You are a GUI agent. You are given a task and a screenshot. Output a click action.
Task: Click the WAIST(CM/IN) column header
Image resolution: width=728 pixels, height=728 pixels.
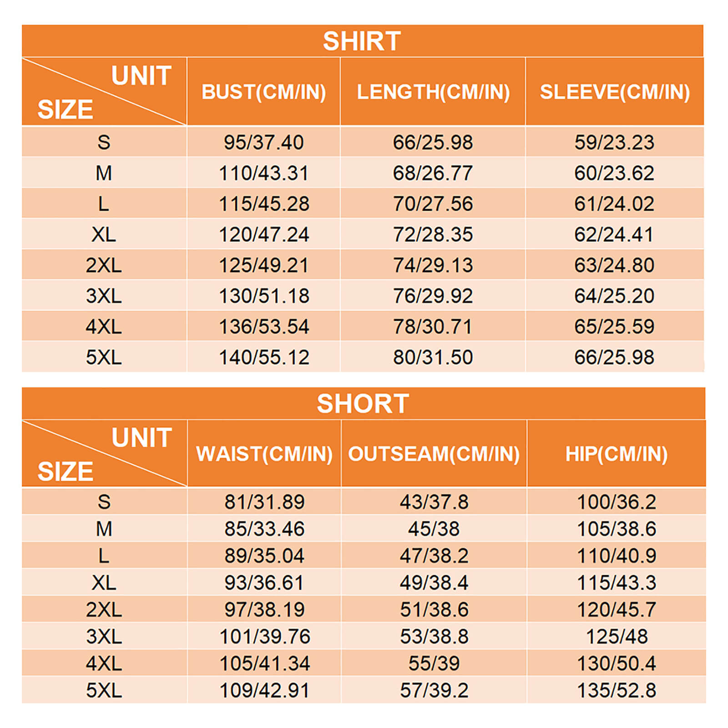tap(264, 454)
